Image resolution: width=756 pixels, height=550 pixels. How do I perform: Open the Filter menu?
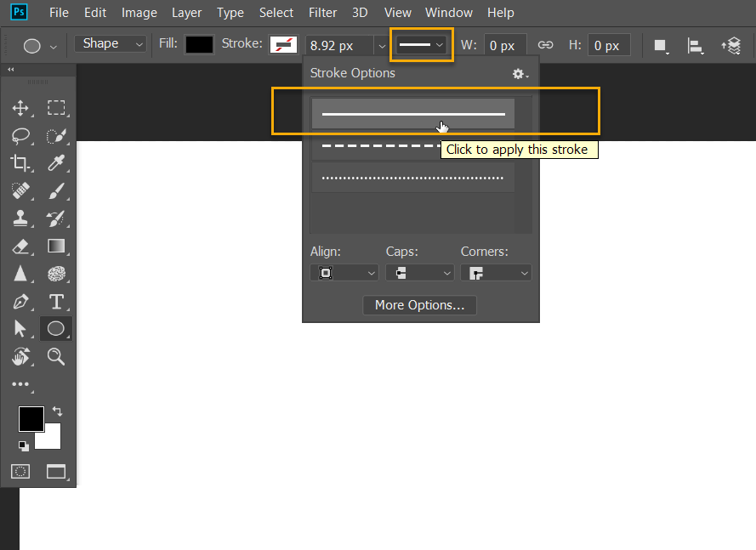(322, 12)
